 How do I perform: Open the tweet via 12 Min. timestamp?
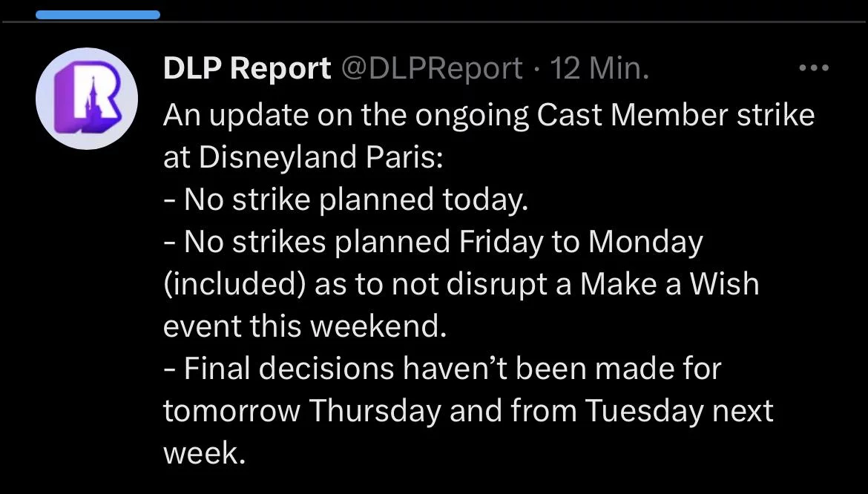click(600, 69)
